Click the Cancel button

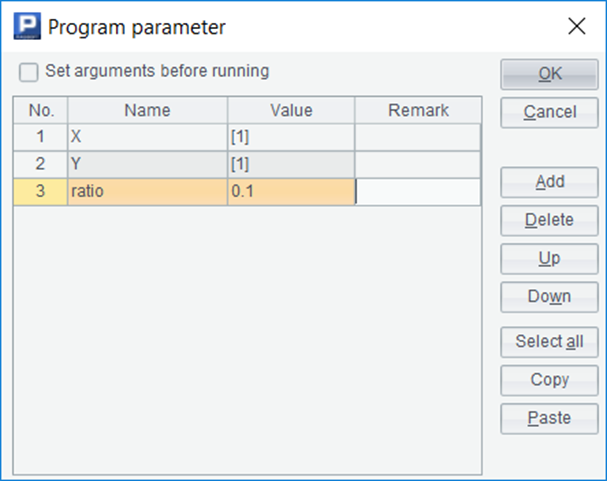coord(549,112)
